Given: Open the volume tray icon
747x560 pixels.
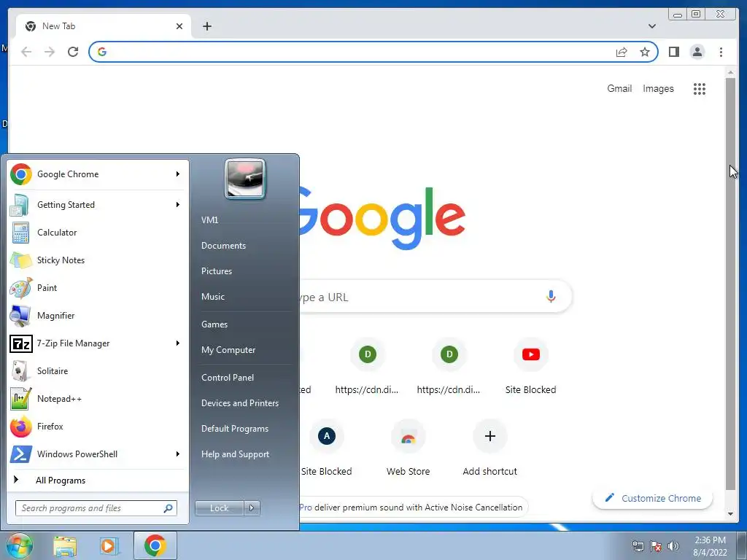Looking at the screenshot, I should (x=673, y=546).
